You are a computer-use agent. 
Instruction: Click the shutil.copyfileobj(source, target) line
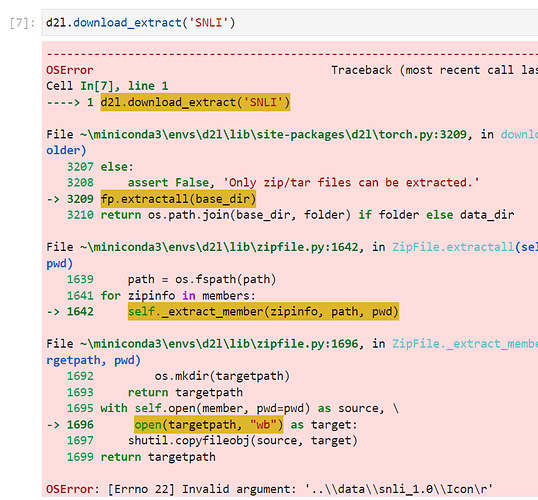(243, 441)
